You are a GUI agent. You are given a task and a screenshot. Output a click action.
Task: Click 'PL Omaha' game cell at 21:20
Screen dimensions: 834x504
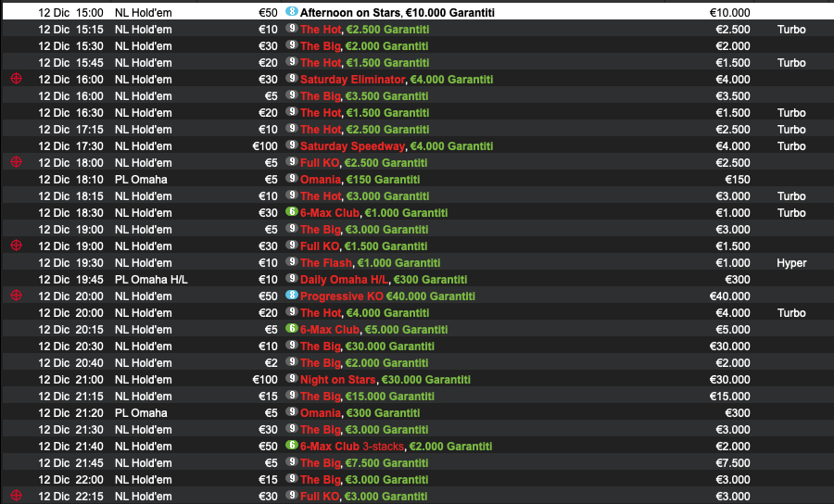[141, 412]
